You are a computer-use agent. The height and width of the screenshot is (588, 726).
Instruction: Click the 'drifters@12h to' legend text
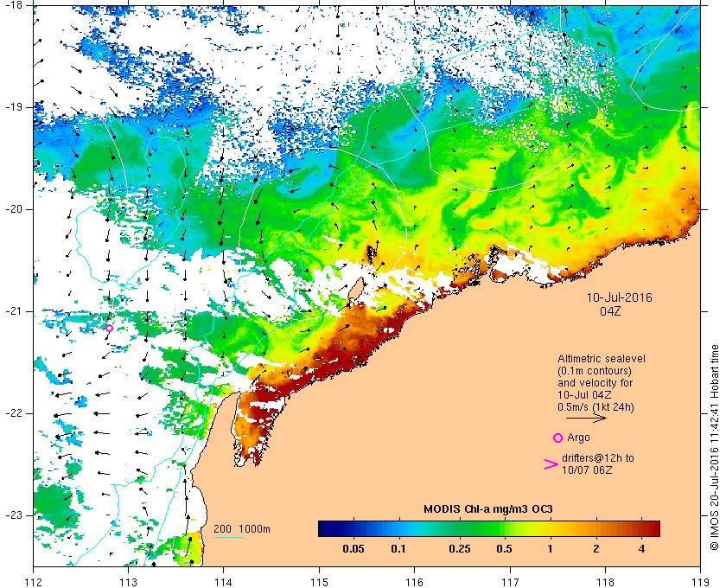pos(598,457)
